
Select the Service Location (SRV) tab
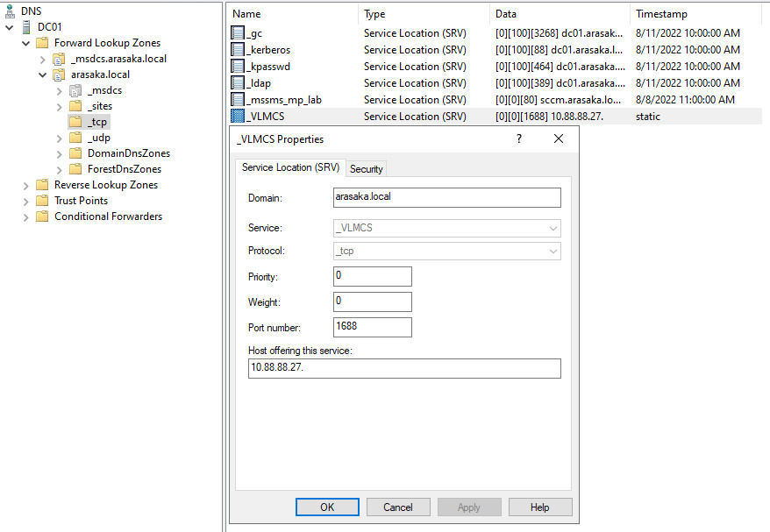click(x=289, y=167)
